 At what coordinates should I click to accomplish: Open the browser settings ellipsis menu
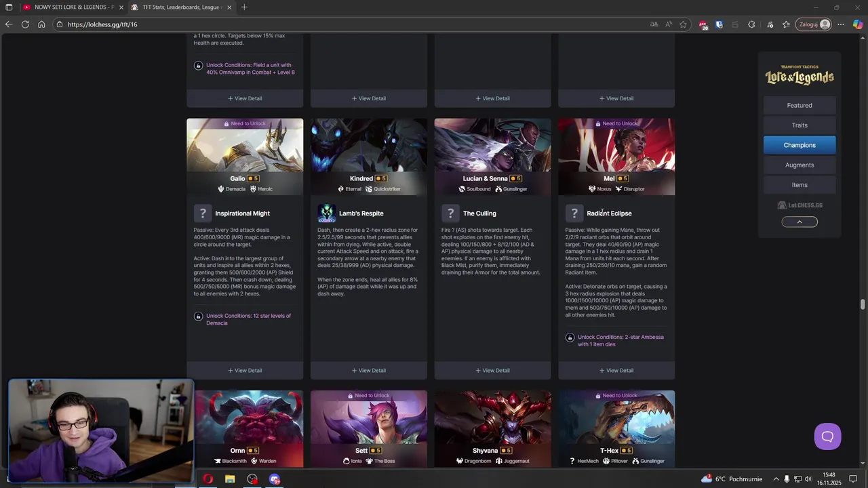[841, 24]
